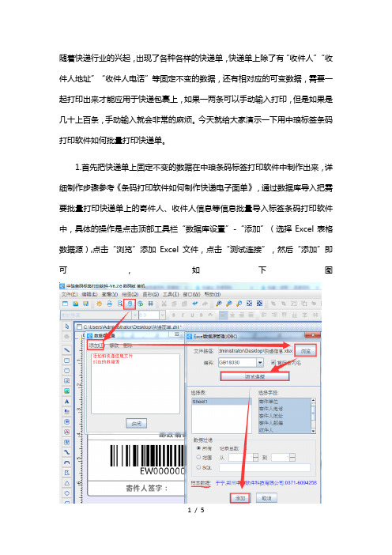This screenshot has height=555, width=392.
Task: Select the curve line tool
Action: 67,452
